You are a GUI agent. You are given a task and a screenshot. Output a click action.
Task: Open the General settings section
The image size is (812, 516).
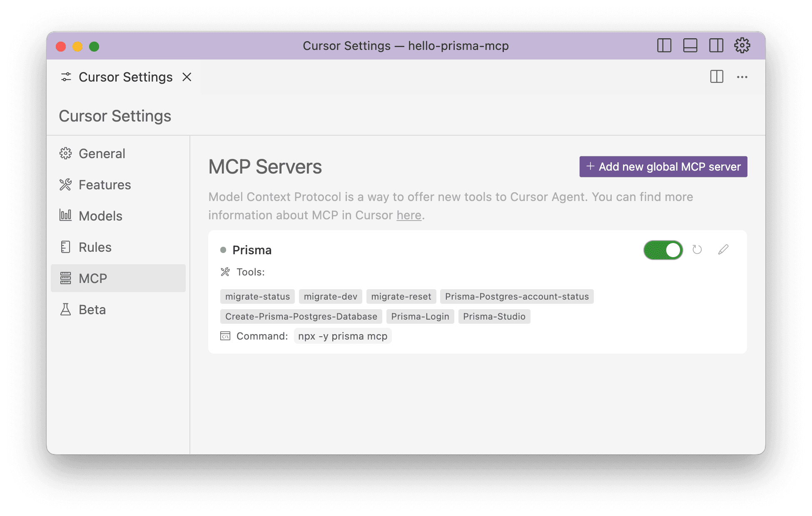(102, 154)
